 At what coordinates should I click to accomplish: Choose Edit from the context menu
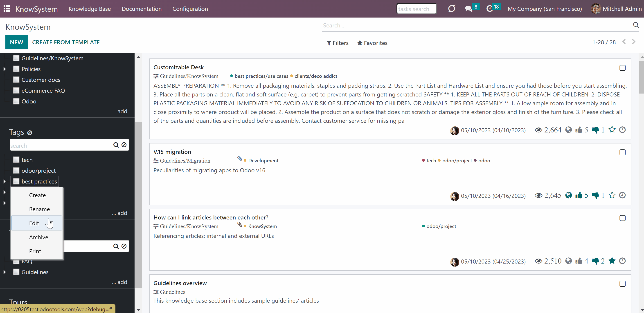click(x=37, y=223)
